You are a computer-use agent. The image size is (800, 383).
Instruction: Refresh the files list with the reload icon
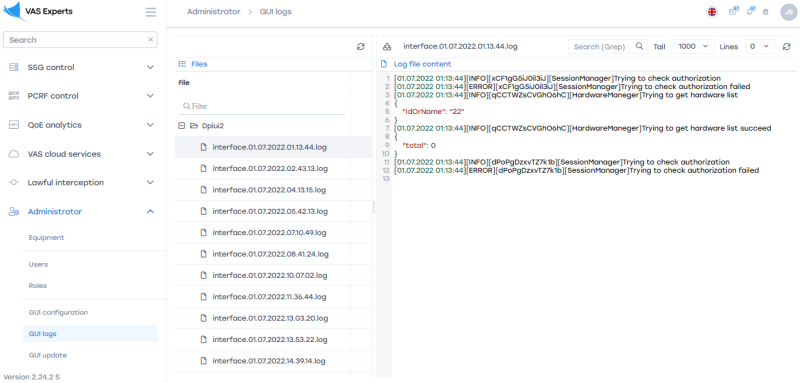click(361, 46)
